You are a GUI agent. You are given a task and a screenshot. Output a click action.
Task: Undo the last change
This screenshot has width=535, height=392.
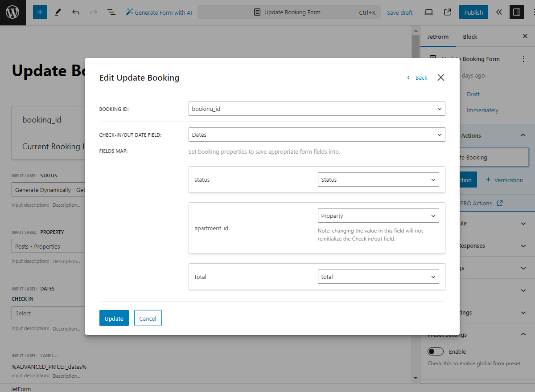(x=75, y=12)
